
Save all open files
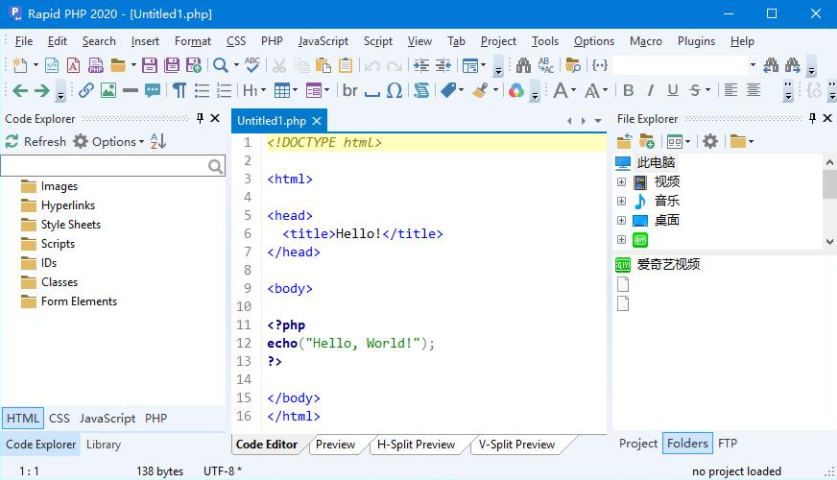(172, 65)
